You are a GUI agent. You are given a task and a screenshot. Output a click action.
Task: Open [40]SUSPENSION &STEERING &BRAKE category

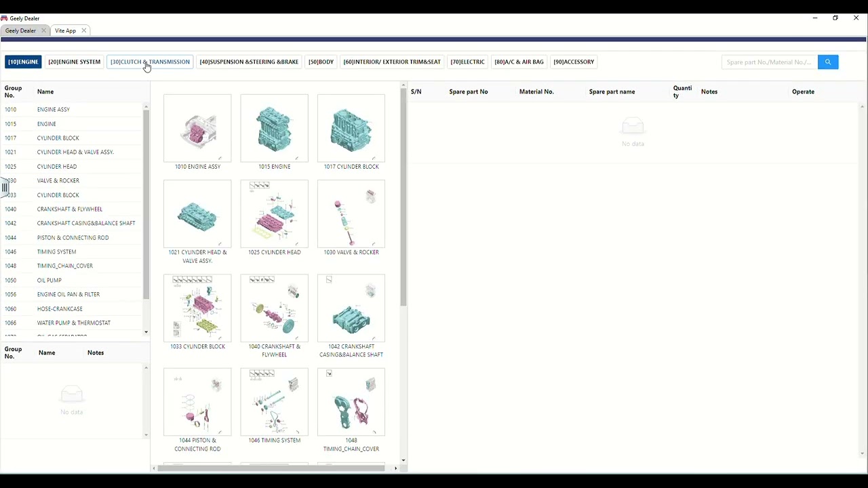249,62
